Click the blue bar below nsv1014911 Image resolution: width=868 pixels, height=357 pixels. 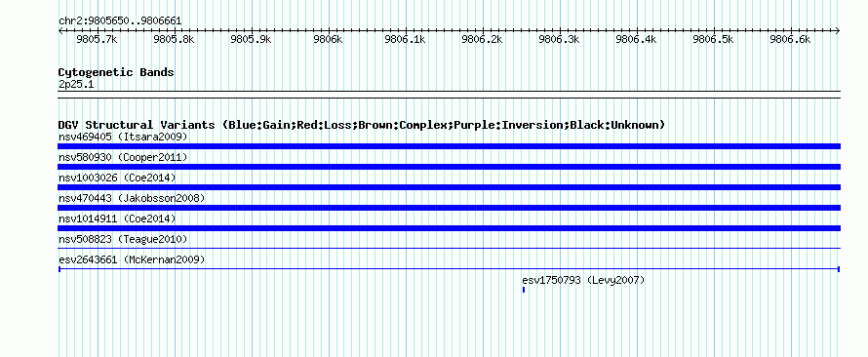[x=450, y=228]
